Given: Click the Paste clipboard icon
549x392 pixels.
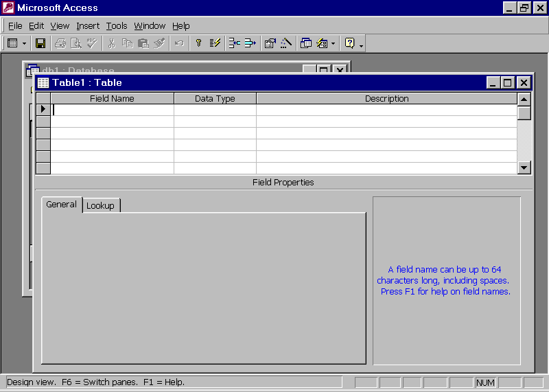Looking at the screenshot, I should [143, 43].
